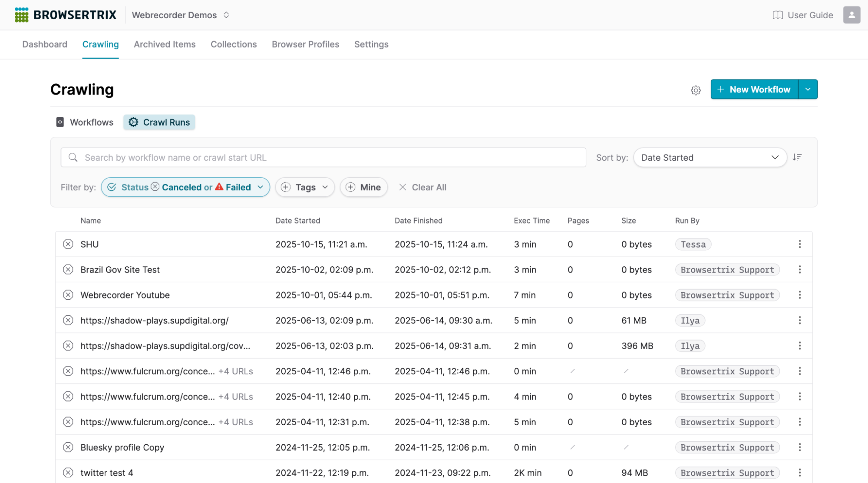Switch to the Archived Items tab

[165, 44]
